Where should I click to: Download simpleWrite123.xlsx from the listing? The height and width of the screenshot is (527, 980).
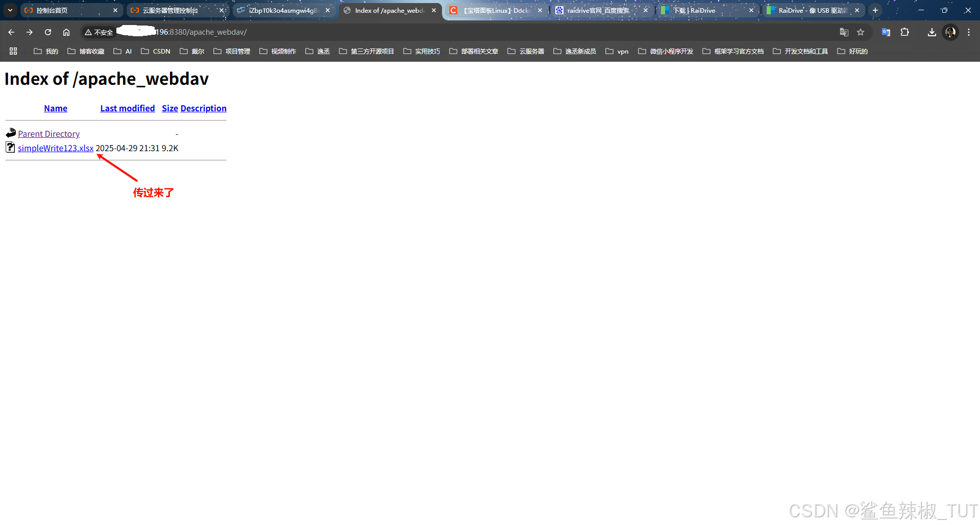[x=56, y=148]
